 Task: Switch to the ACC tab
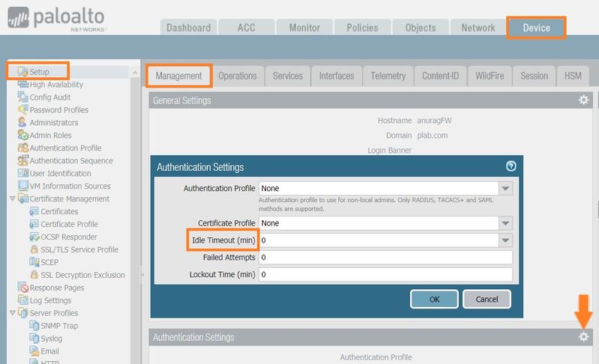pyautogui.click(x=247, y=28)
